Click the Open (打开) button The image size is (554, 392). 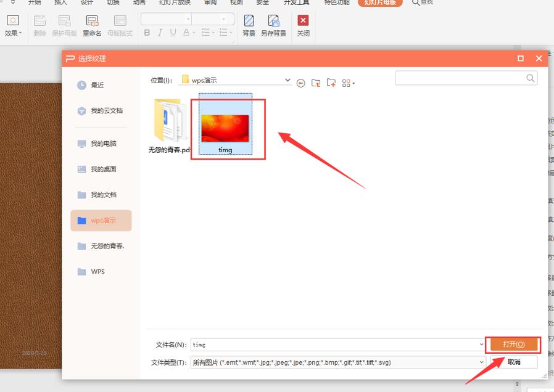[x=513, y=345]
